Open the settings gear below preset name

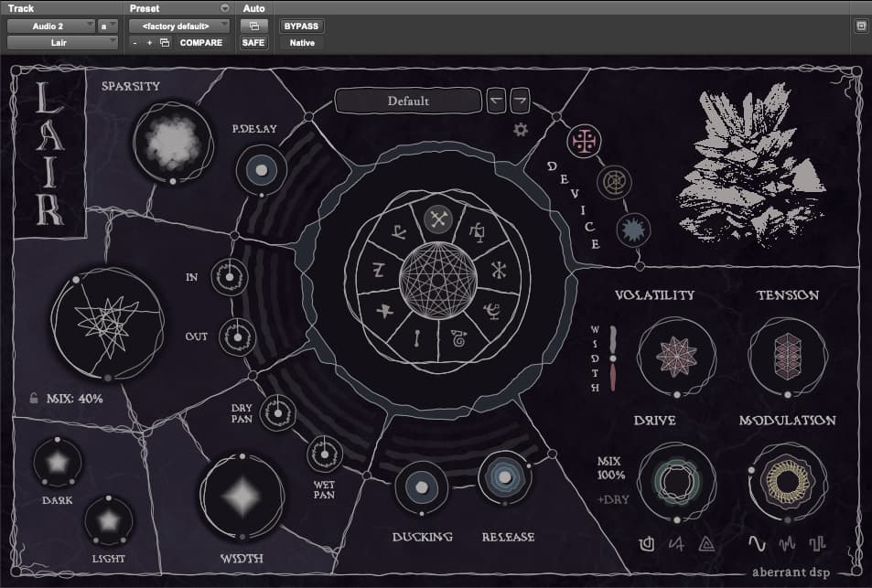point(521,130)
